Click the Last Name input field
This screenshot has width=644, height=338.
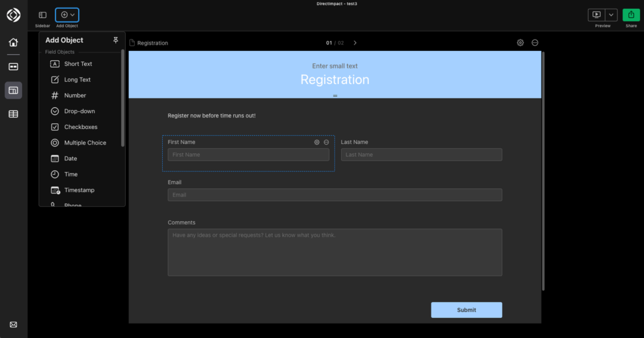pyautogui.click(x=421, y=155)
